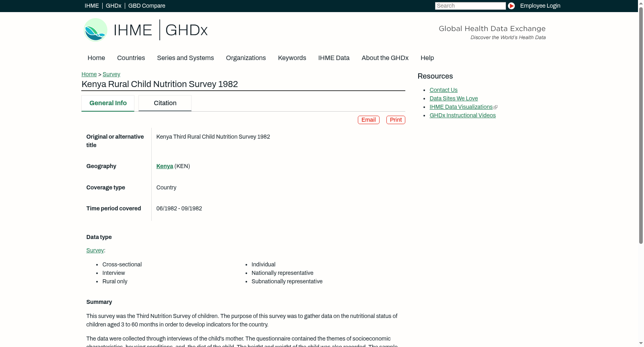Click 'Interview' list item

coord(114,273)
